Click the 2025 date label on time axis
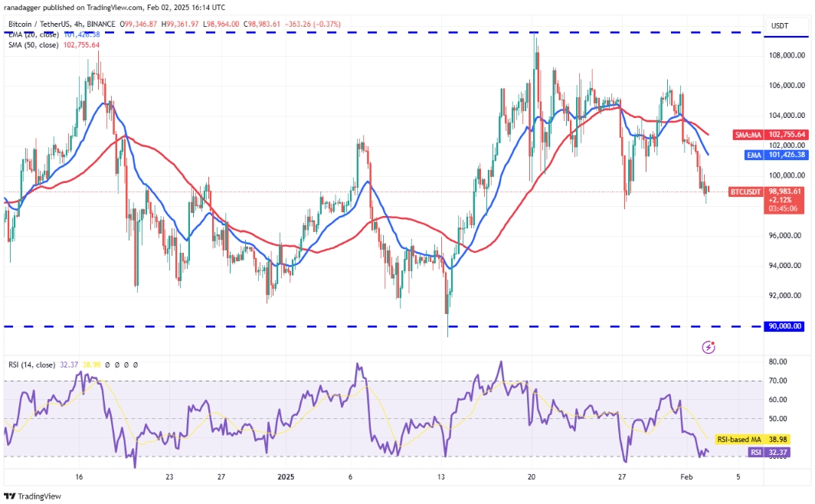Image resolution: width=815 pixels, height=504 pixels. pyautogui.click(x=286, y=477)
